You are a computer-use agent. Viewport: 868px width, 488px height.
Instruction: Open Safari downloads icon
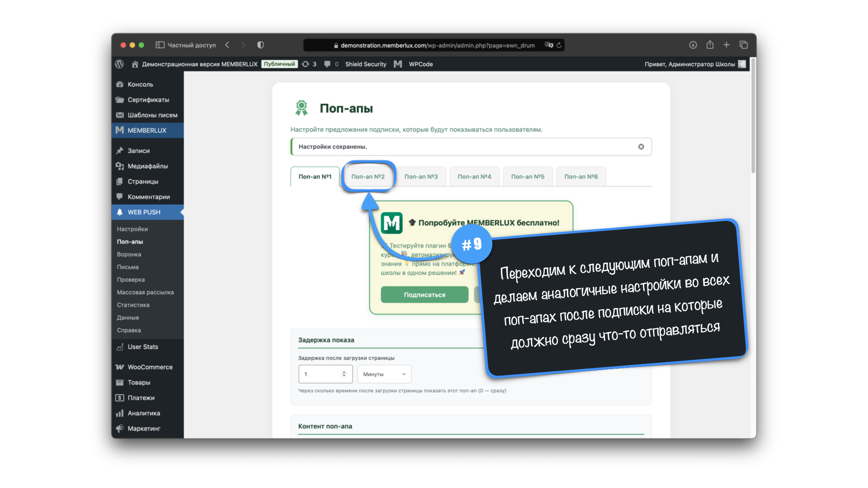693,45
